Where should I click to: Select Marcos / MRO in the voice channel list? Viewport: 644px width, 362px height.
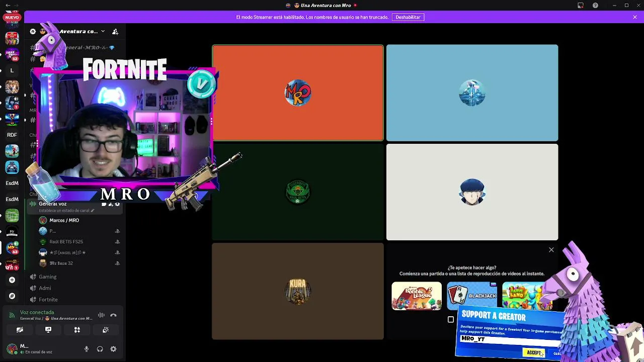pos(64,220)
